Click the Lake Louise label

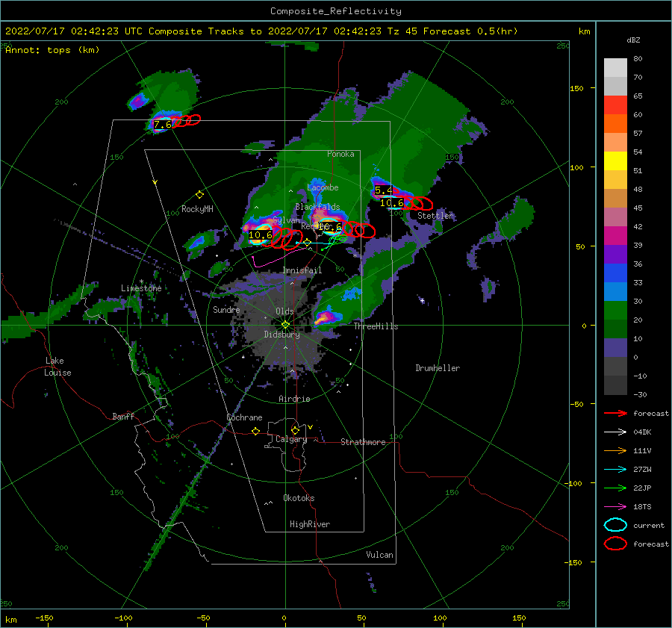[57, 367]
